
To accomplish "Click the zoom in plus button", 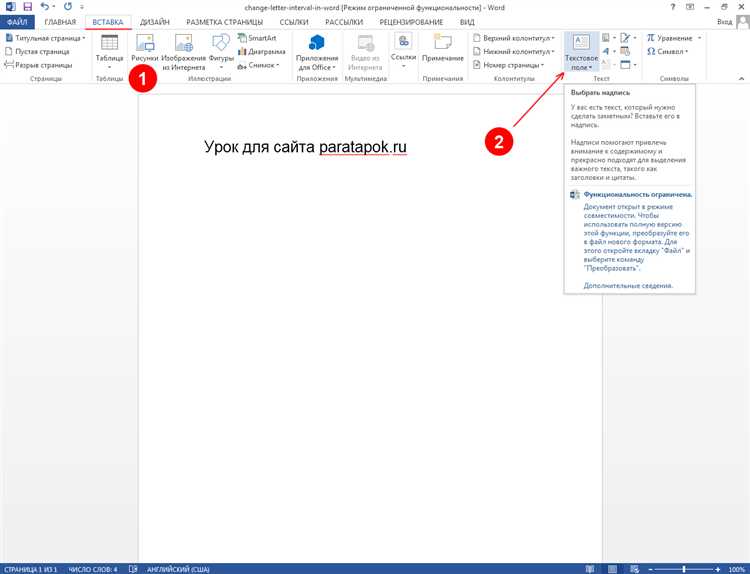I will [x=717, y=569].
